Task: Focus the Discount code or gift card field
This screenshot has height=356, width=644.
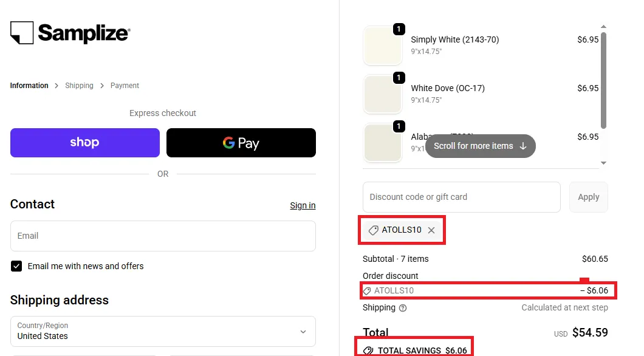Action: 461,197
